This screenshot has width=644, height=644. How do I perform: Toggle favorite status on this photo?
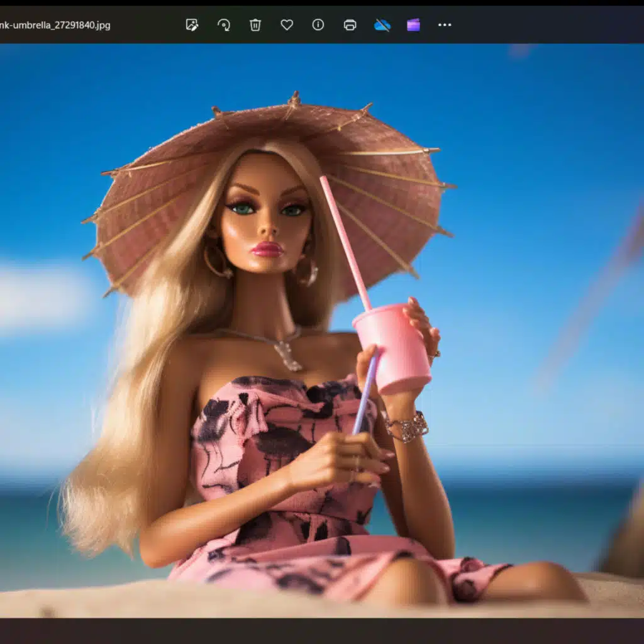286,25
